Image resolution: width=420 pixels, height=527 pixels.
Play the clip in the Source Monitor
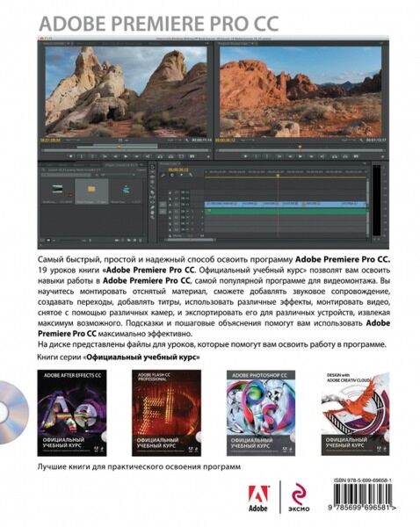(126, 156)
